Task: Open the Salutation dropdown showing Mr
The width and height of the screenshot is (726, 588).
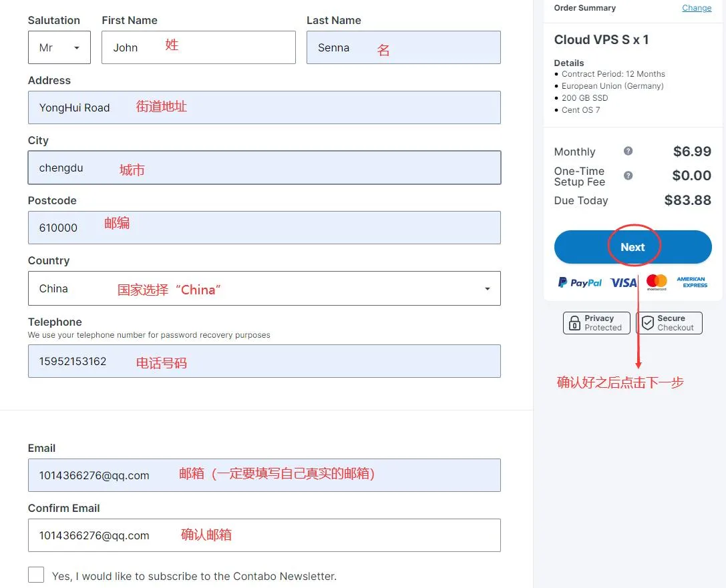Action: 59,47
